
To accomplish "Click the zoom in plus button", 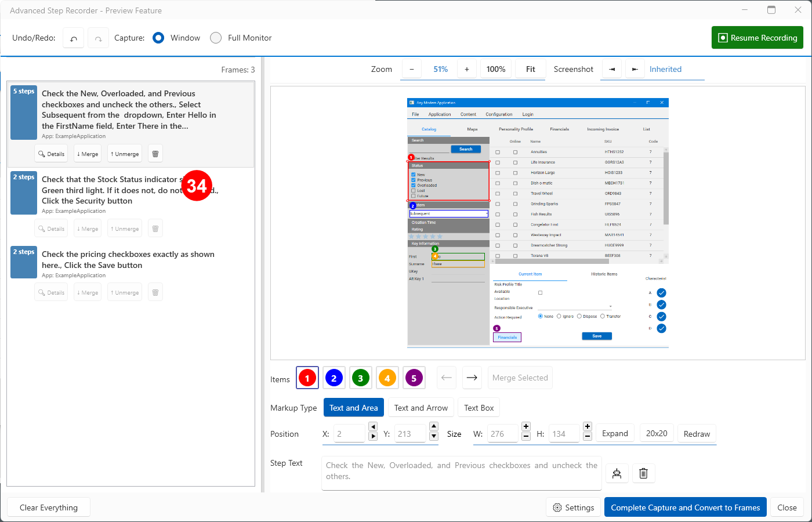I will [466, 69].
